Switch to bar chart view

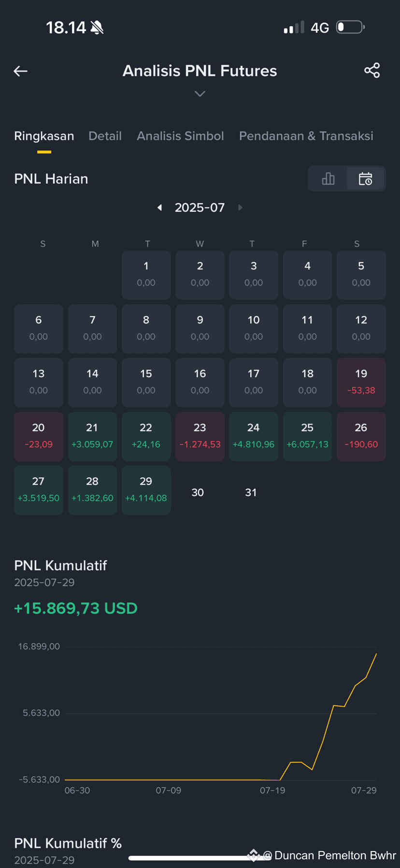coord(328,179)
